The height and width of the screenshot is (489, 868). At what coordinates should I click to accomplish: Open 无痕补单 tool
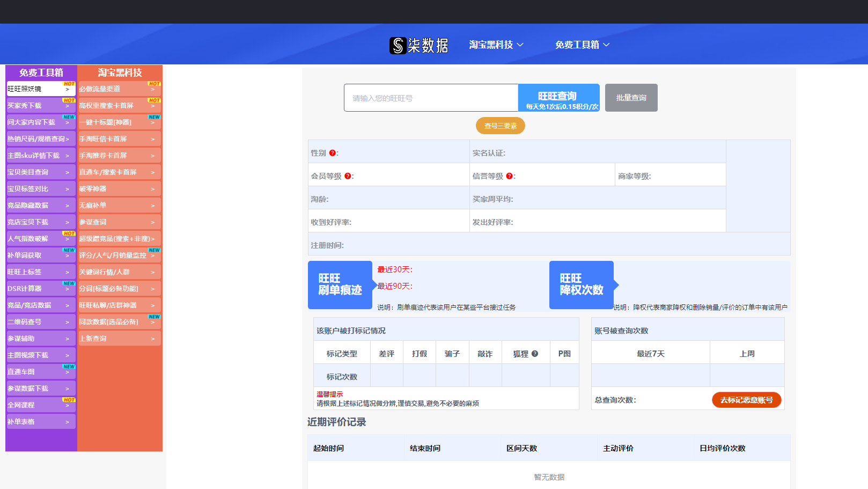click(120, 205)
